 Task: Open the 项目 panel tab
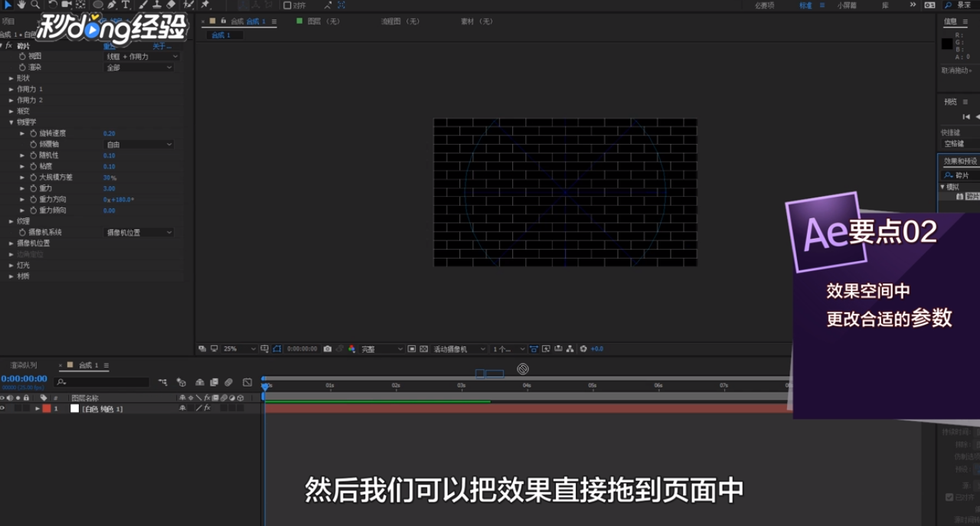pos(8,21)
